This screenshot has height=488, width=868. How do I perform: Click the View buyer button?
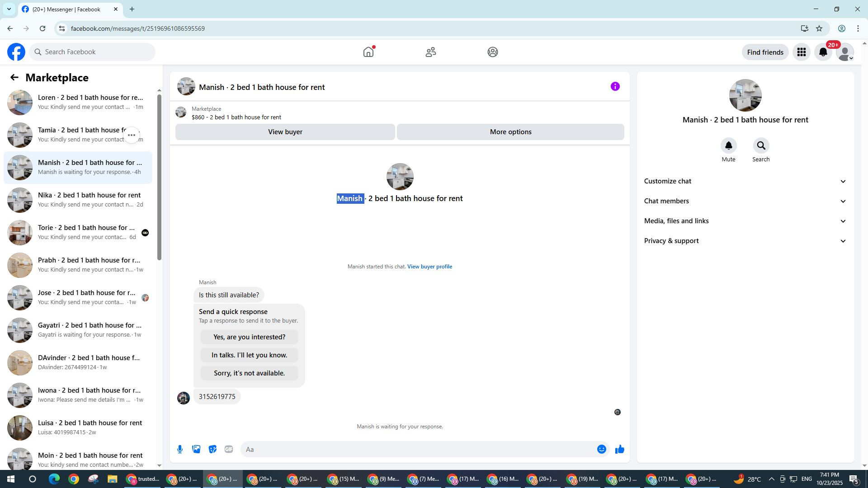click(x=285, y=132)
